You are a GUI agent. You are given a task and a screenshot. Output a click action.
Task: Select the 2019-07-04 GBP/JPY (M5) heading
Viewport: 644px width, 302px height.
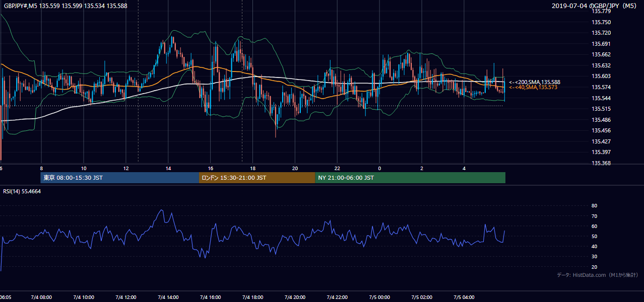point(595,6)
